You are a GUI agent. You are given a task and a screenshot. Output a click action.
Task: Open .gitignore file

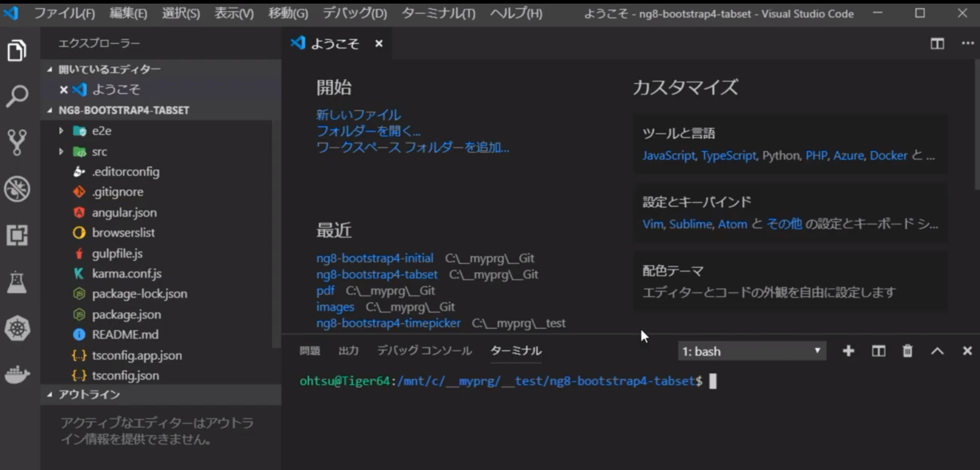pyautogui.click(x=118, y=192)
